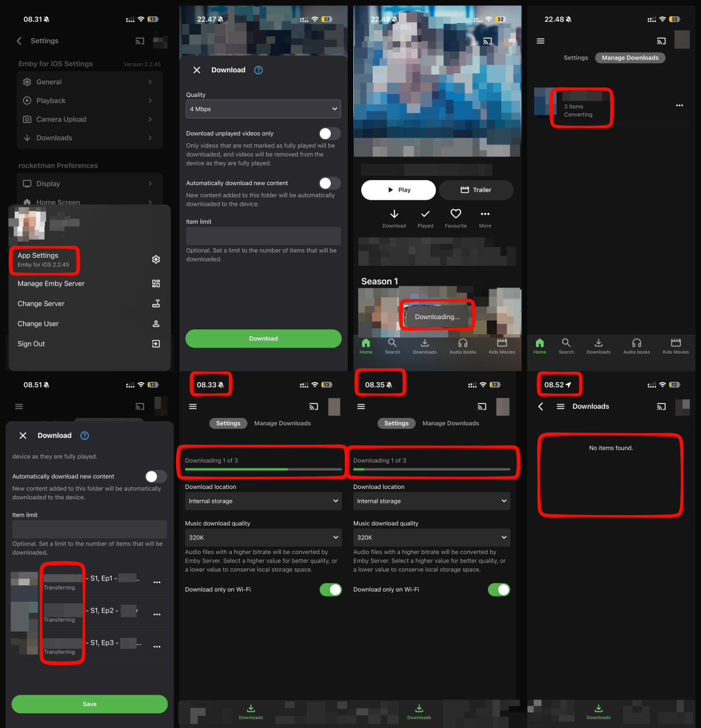The image size is (701, 728).
Task: Switch to Manage Downloads tab on the 08.35 screen
Action: pyautogui.click(x=451, y=423)
